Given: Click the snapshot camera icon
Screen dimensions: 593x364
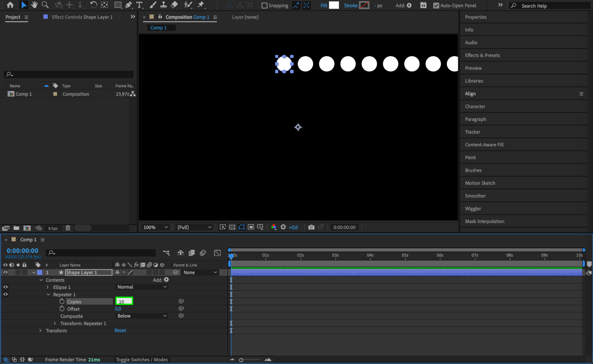Looking at the screenshot, I should click(311, 227).
